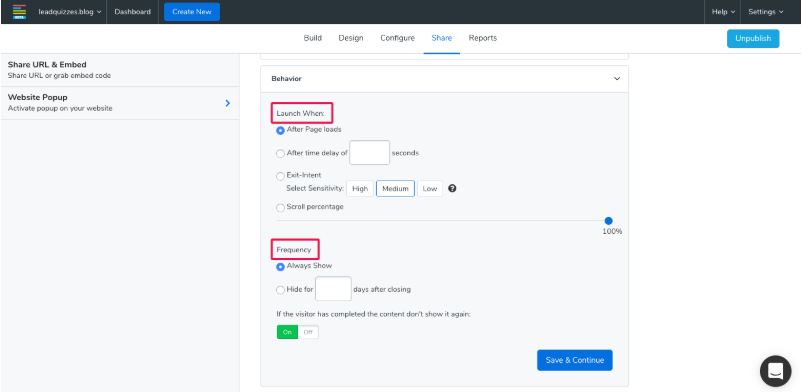Image resolution: width=802 pixels, height=392 pixels.
Task: Click the Behavior section header title
Action: (x=286, y=79)
